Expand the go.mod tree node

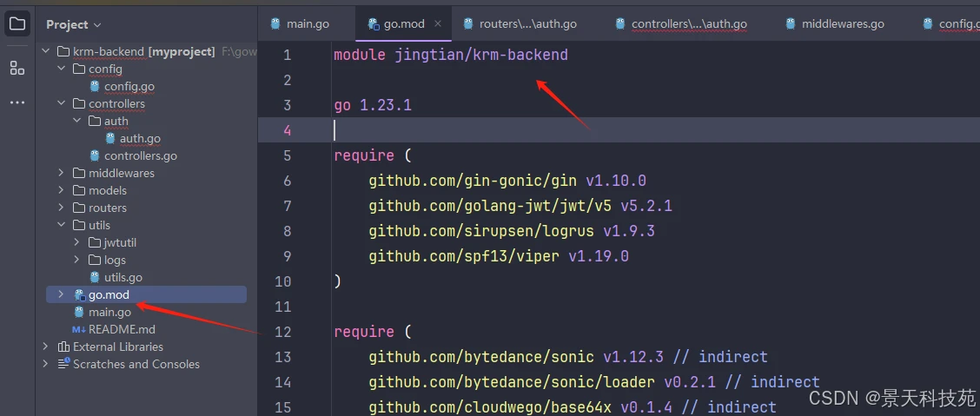pos(61,294)
